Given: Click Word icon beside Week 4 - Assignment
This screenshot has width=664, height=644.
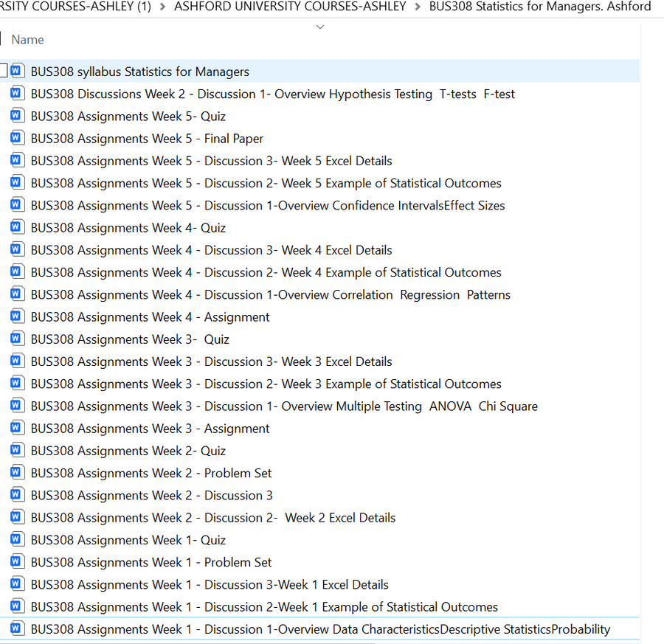Looking at the screenshot, I should [x=17, y=316].
